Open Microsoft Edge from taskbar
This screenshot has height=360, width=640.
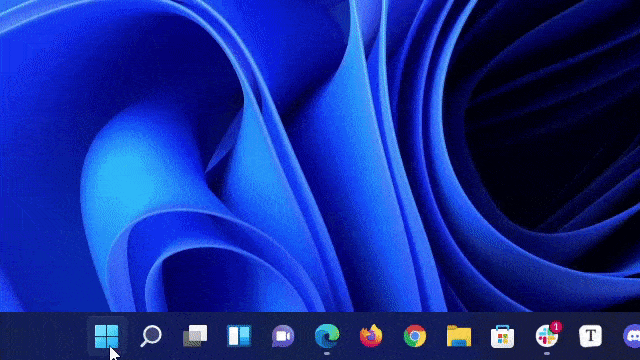point(327,336)
